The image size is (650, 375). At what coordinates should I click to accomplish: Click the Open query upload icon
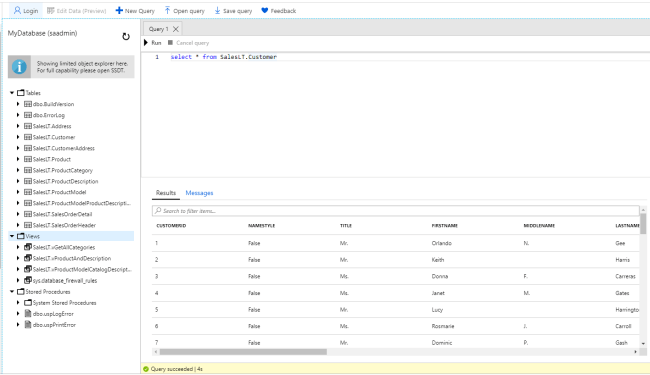pos(167,10)
